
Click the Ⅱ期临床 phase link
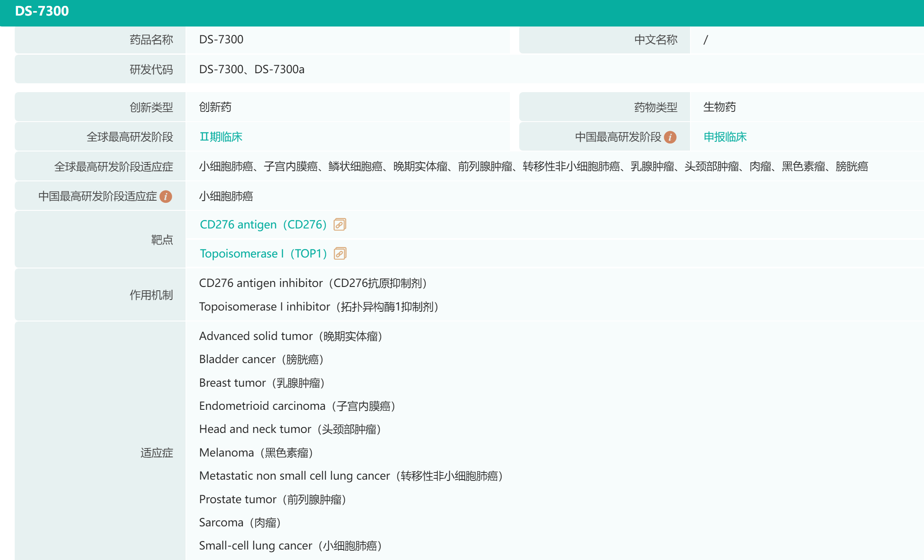click(x=221, y=137)
